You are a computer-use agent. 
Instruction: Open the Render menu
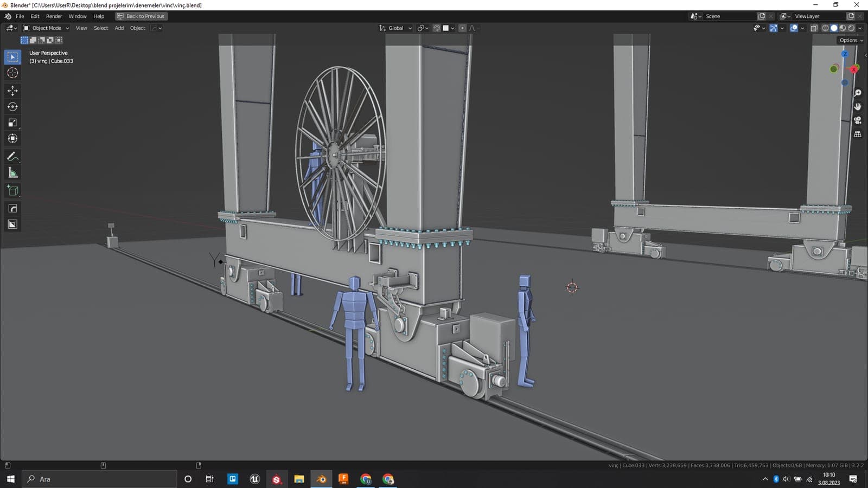(x=54, y=16)
